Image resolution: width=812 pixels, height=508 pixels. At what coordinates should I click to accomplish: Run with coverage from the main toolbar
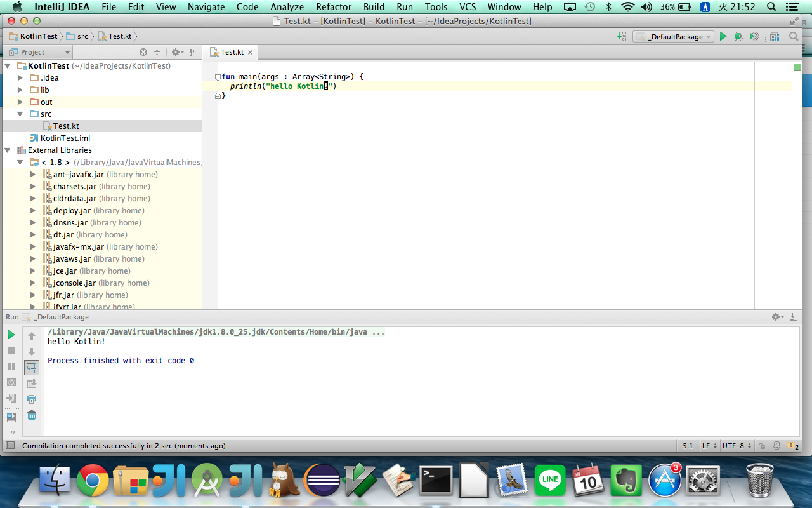coord(755,37)
